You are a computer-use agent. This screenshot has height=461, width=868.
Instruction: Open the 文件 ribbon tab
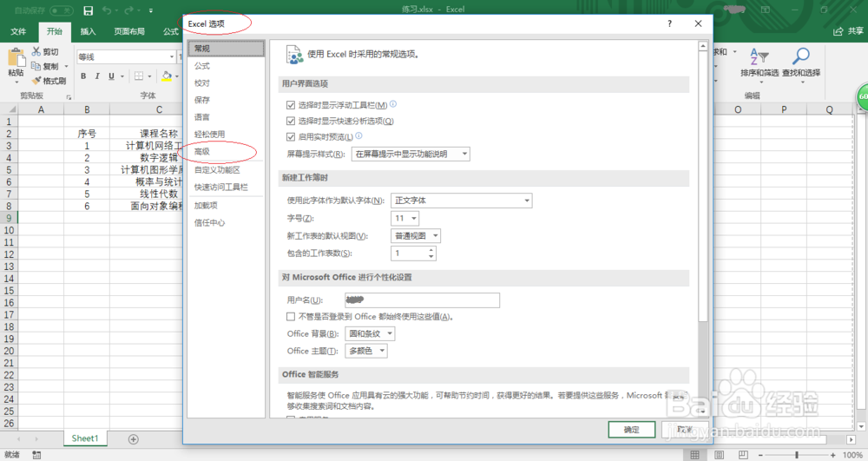point(18,31)
